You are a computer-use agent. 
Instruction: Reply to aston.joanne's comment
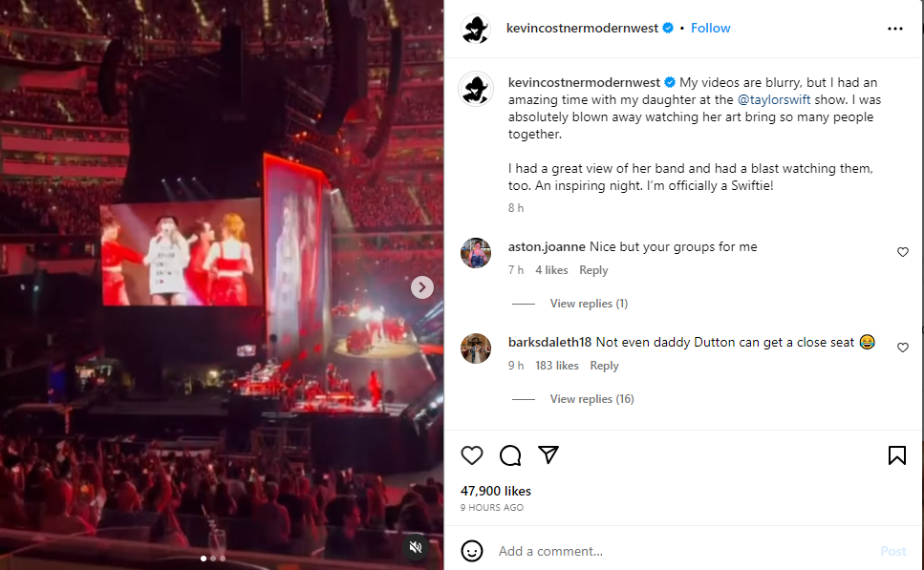[x=593, y=270]
